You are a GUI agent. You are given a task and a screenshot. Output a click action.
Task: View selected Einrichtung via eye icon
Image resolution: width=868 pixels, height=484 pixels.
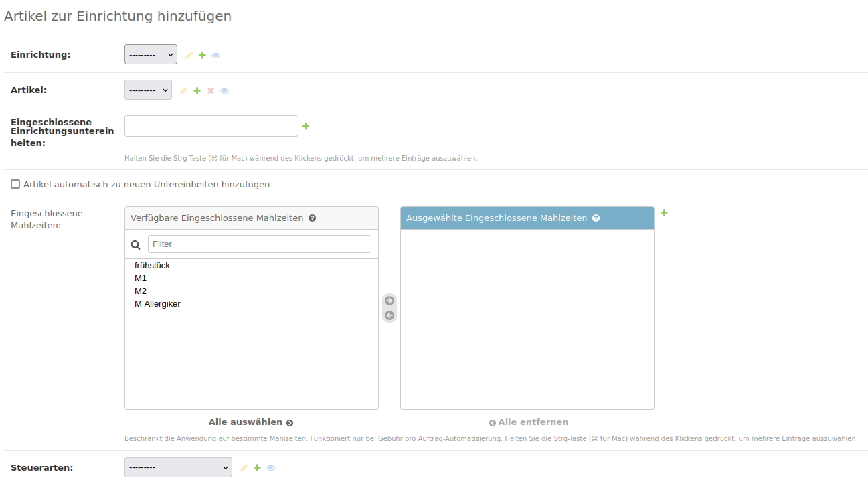(215, 56)
